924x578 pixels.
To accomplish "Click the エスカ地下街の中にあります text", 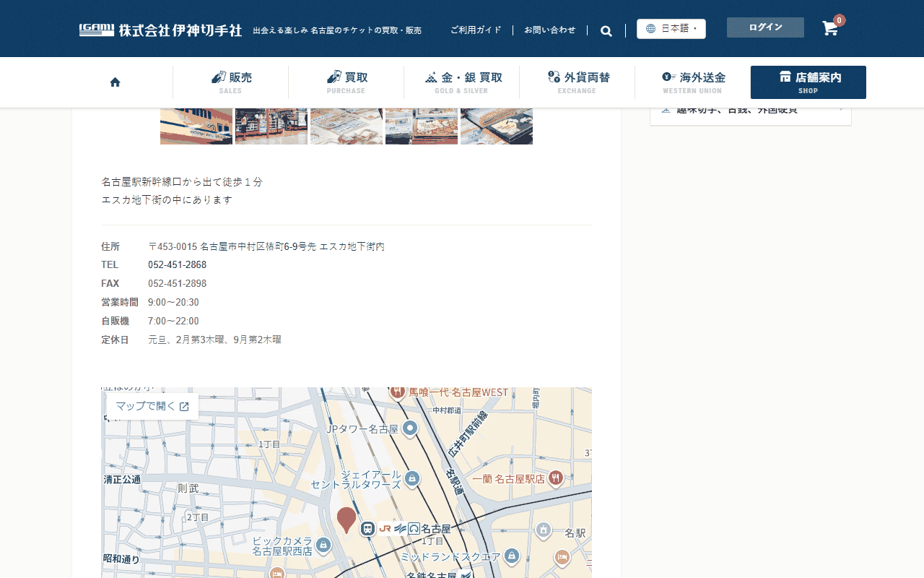I will pyautogui.click(x=167, y=200).
